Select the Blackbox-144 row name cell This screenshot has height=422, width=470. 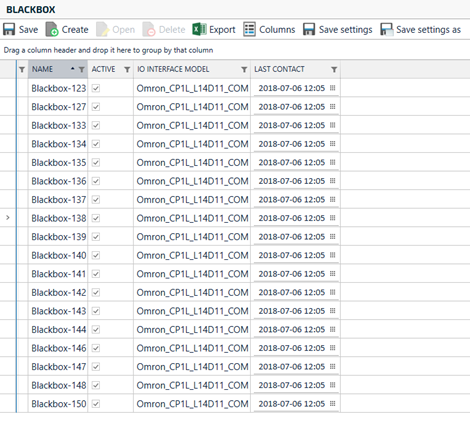58,330
